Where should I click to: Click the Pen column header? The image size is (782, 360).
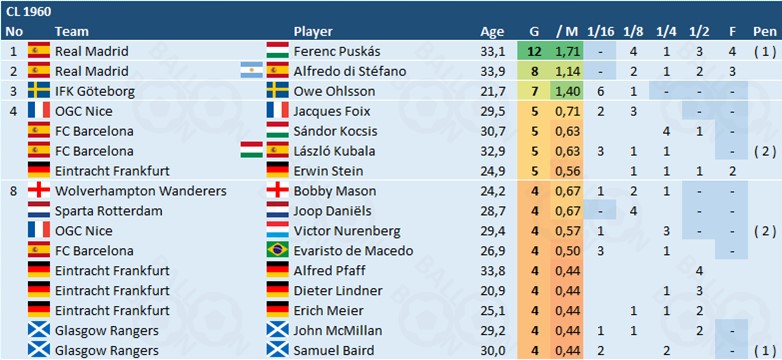coord(765,31)
